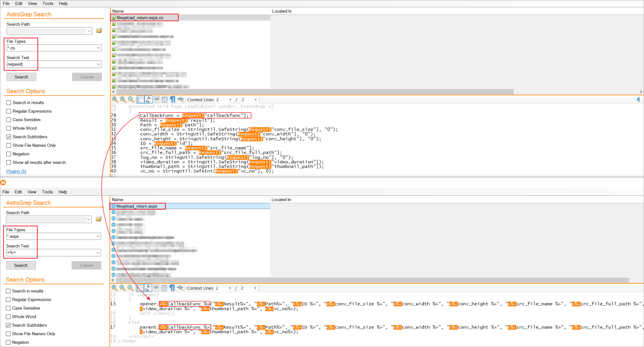Toggle paragraph marks icon in bottom window
The height and width of the screenshot is (347, 644).
pyautogui.click(x=172, y=288)
